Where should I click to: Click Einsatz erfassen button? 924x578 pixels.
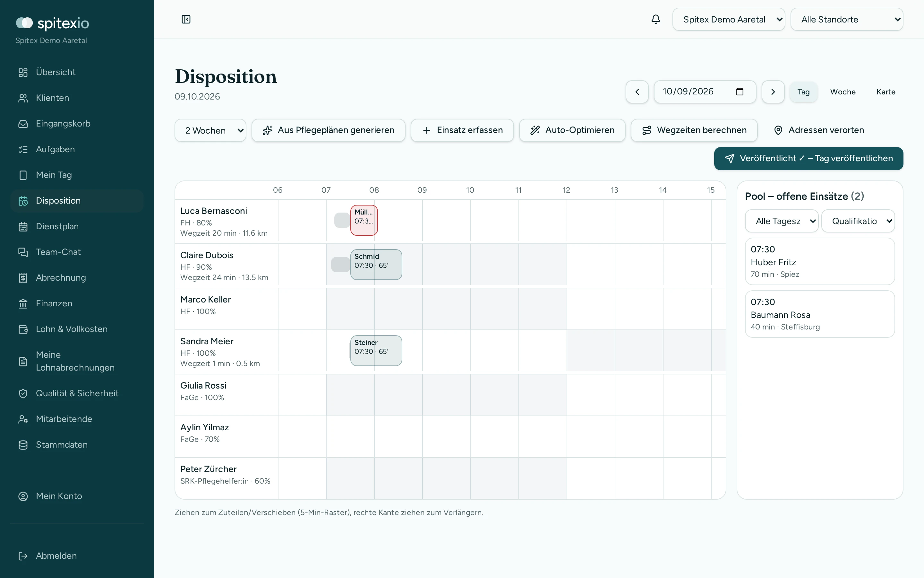click(x=462, y=130)
